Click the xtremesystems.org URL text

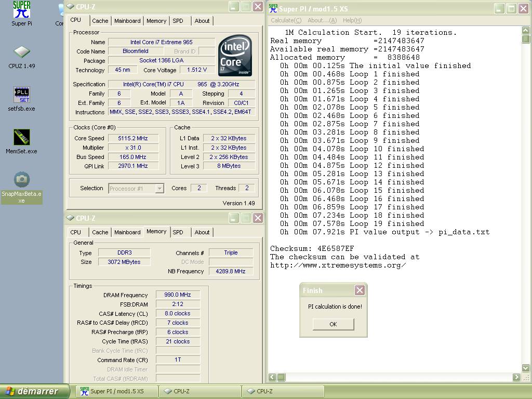coord(338,265)
